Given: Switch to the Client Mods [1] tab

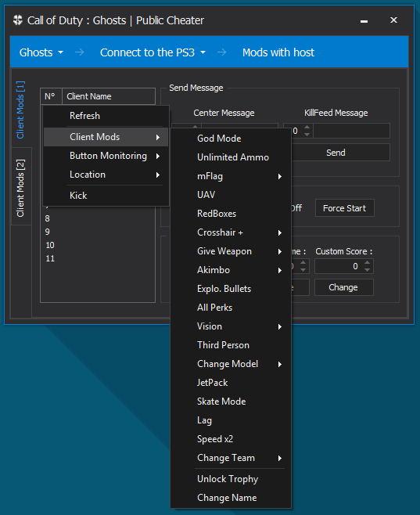Looking at the screenshot, I should pyautogui.click(x=20, y=110).
